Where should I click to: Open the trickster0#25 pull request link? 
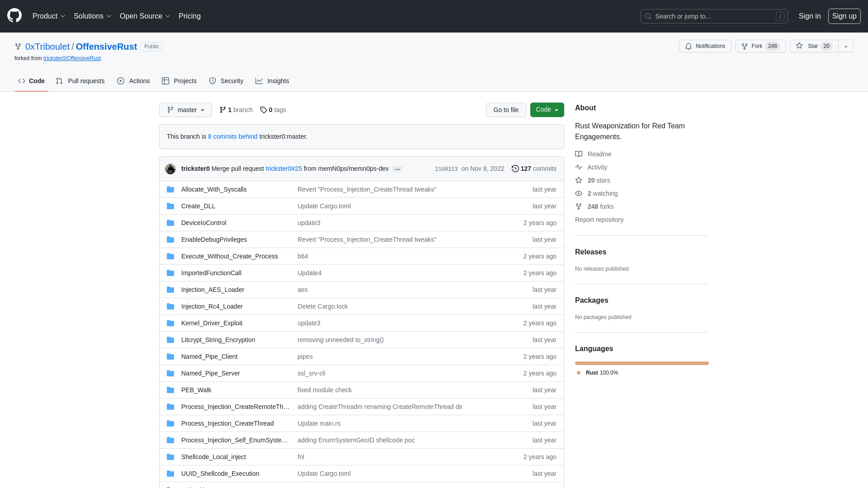284,169
